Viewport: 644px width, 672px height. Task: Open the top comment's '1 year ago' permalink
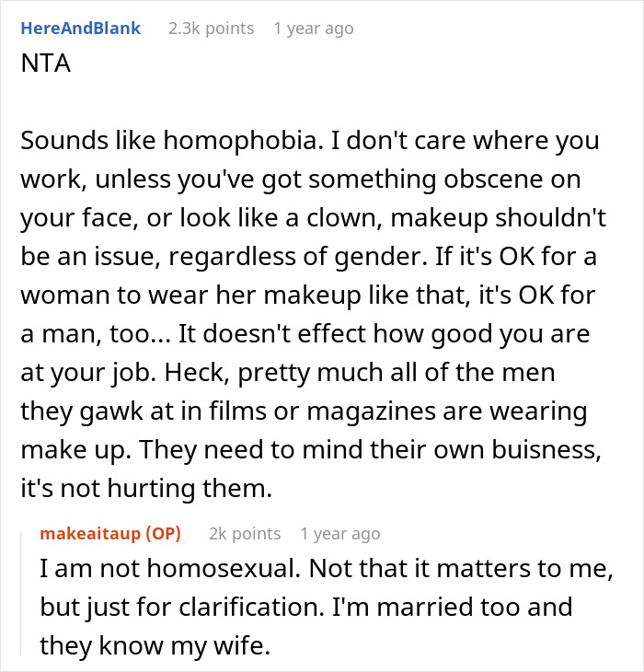313,29
